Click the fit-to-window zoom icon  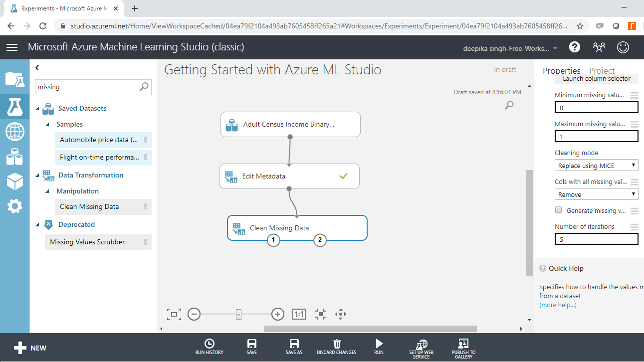pyautogui.click(x=174, y=314)
